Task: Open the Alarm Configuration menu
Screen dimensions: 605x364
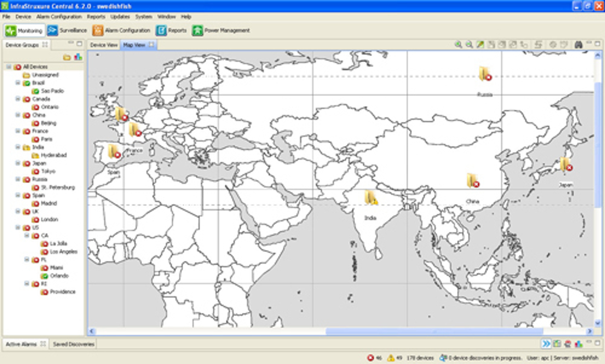Action: click(59, 17)
